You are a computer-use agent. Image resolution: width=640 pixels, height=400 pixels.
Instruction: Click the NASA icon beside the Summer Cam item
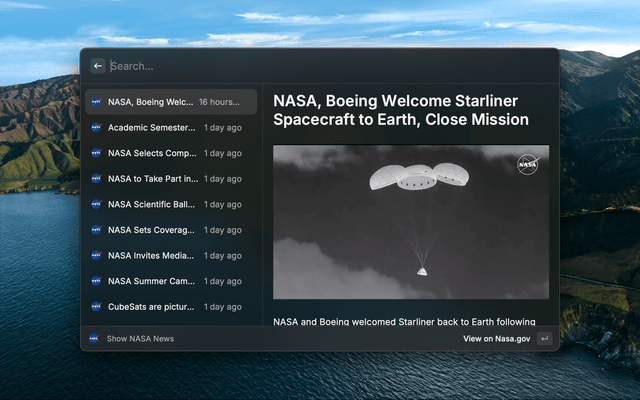click(x=96, y=281)
